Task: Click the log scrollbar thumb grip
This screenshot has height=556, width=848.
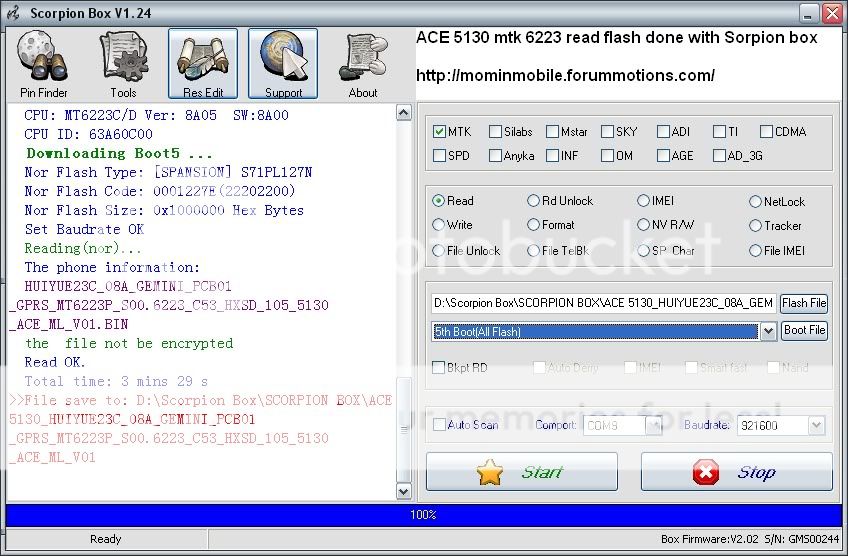Action: [404, 429]
